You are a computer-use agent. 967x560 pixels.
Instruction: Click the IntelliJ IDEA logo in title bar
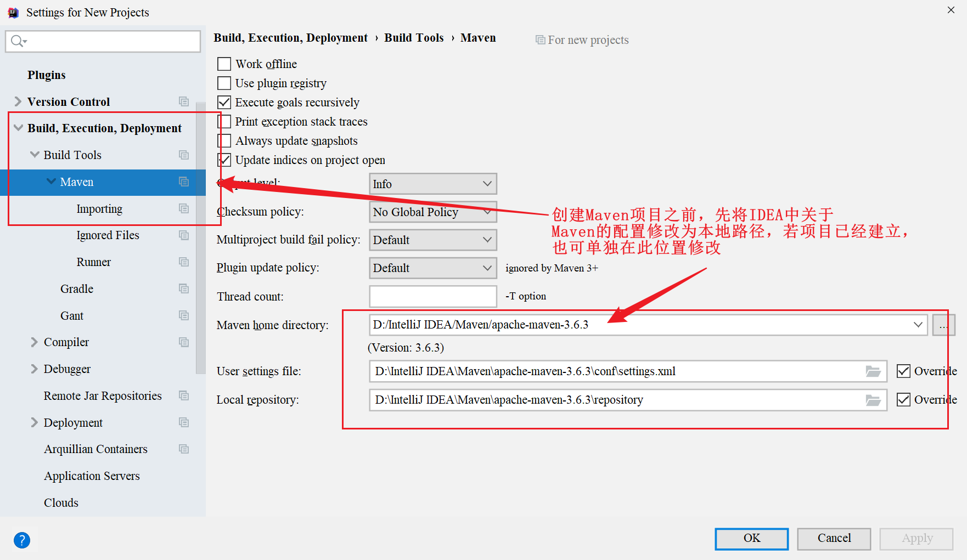13,12
